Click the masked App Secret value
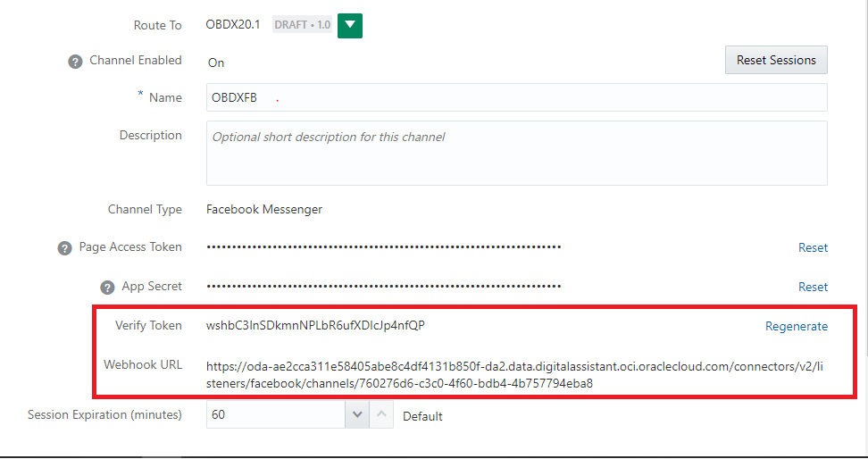The width and height of the screenshot is (868, 459). tap(384, 287)
